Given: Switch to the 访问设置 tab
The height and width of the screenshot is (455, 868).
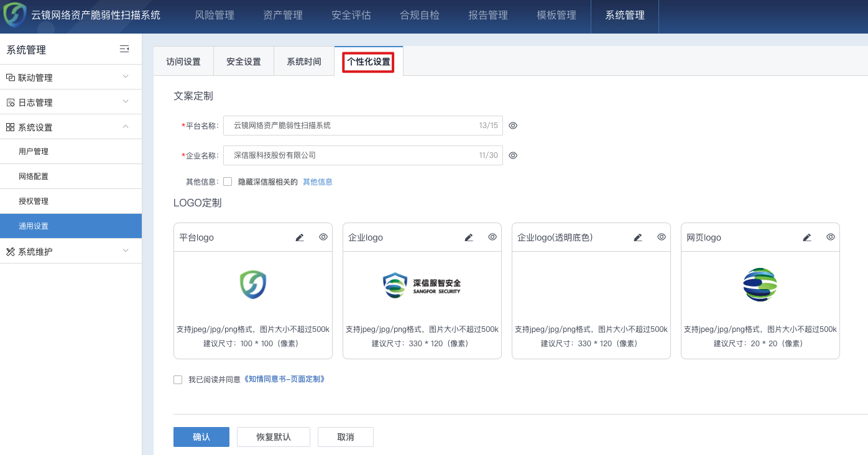Looking at the screenshot, I should point(183,62).
